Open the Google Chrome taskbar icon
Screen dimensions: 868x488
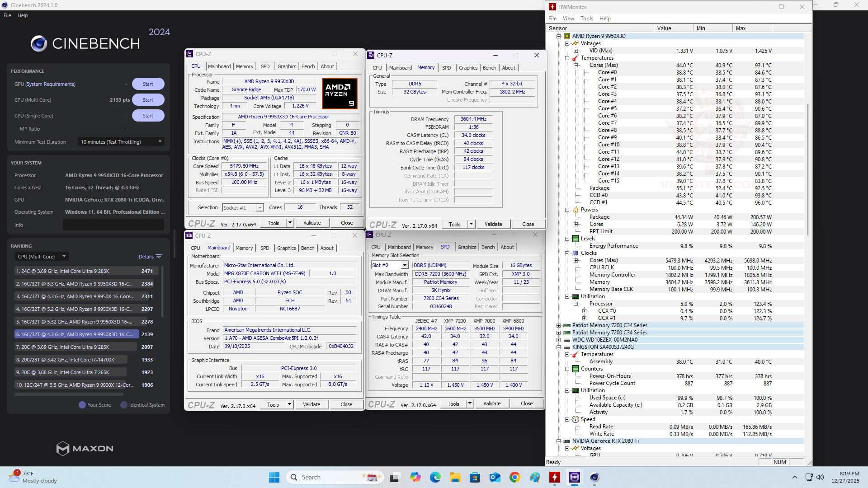coord(514,477)
